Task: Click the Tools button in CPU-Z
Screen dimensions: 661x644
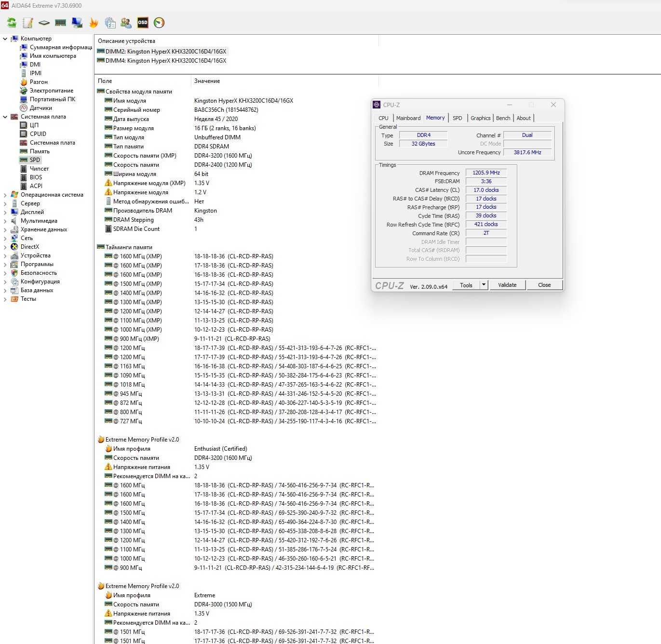Action: tap(466, 285)
